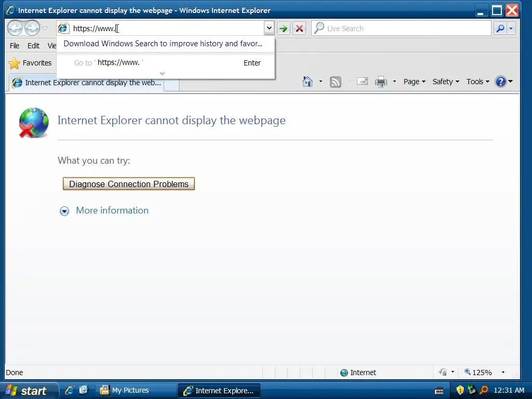Image resolution: width=532 pixels, height=399 pixels.
Task: Click the orange search tray icon
Action: pos(484,390)
